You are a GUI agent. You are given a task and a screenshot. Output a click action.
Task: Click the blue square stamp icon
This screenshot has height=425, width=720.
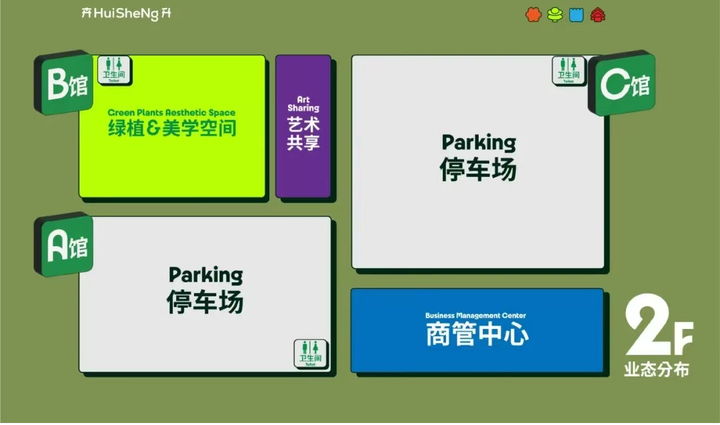tap(576, 15)
